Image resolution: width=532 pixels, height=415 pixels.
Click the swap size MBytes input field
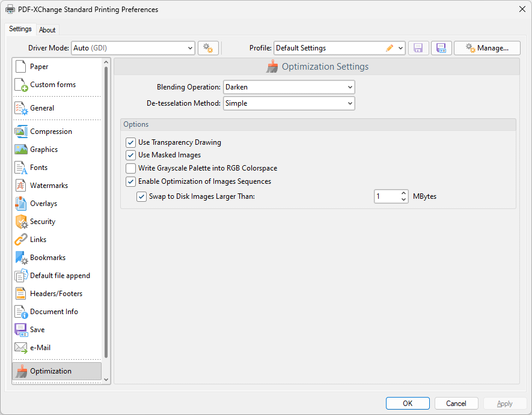click(387, 196)
